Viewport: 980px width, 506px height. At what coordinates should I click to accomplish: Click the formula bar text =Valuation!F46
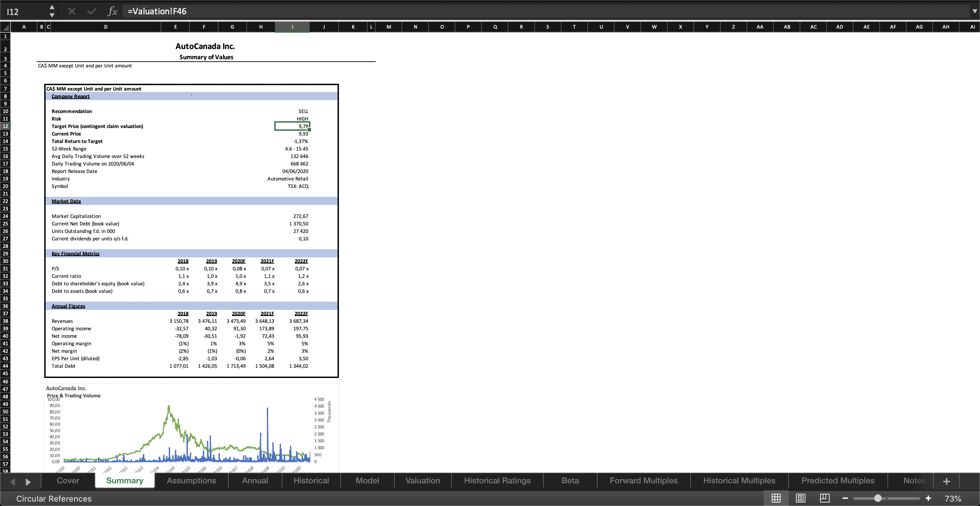coord(157,11)
